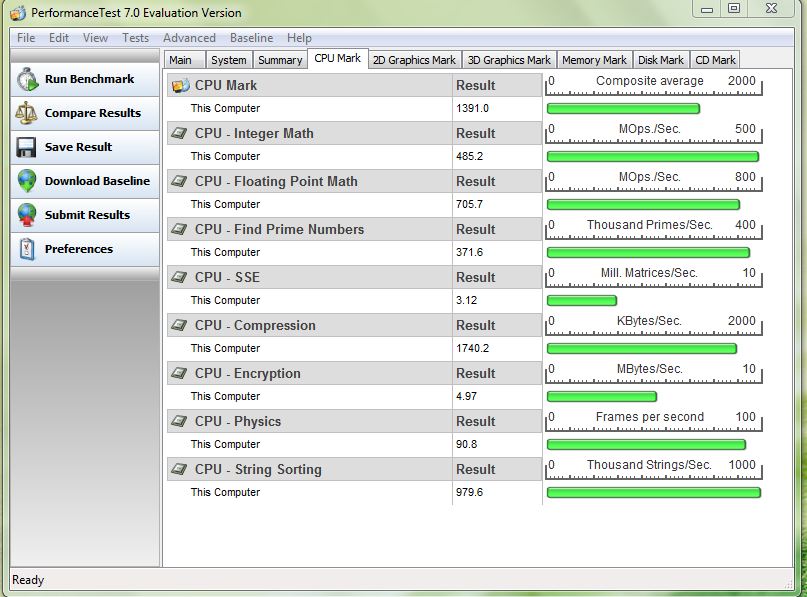The image size is (807, 597).
Task: Switch to the Summary tab
Action: point(280,60)
